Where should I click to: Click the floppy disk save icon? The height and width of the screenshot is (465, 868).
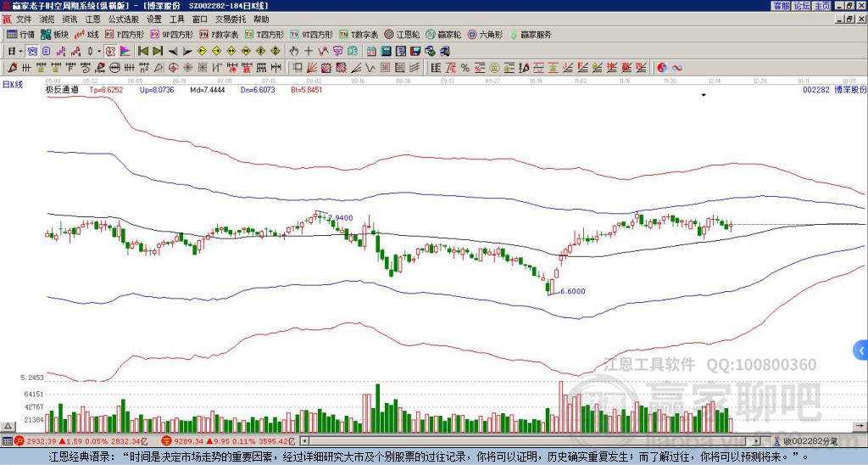pos(415,52)
